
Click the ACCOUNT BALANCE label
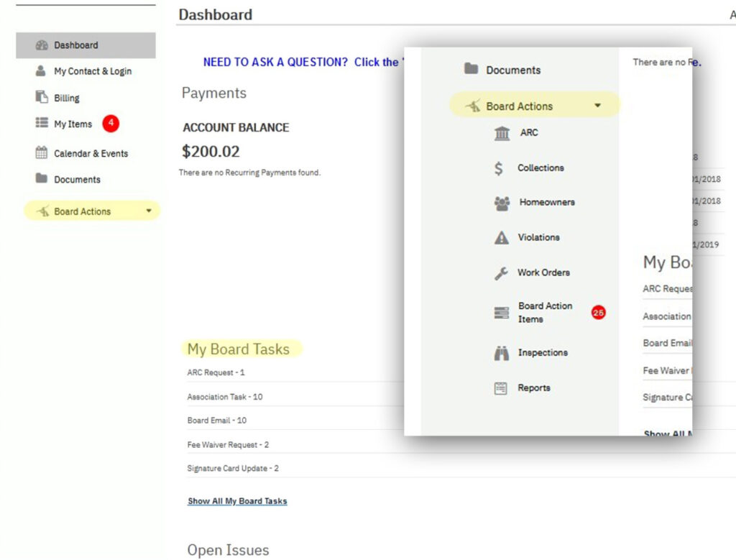236,127
